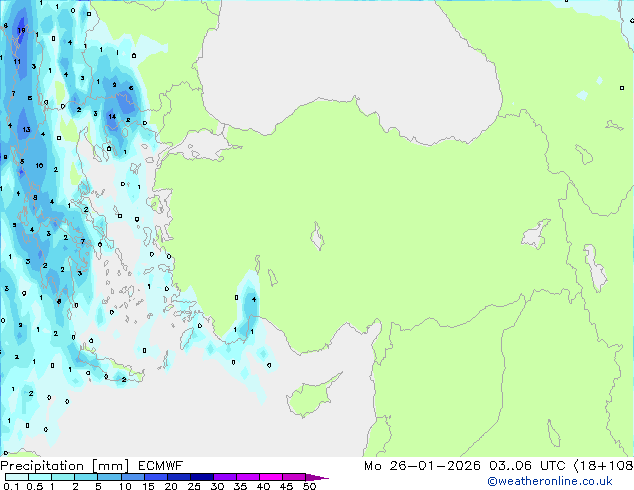
Task: Click the '03..06 UTC' time label
Action: [x=527, y=466]
